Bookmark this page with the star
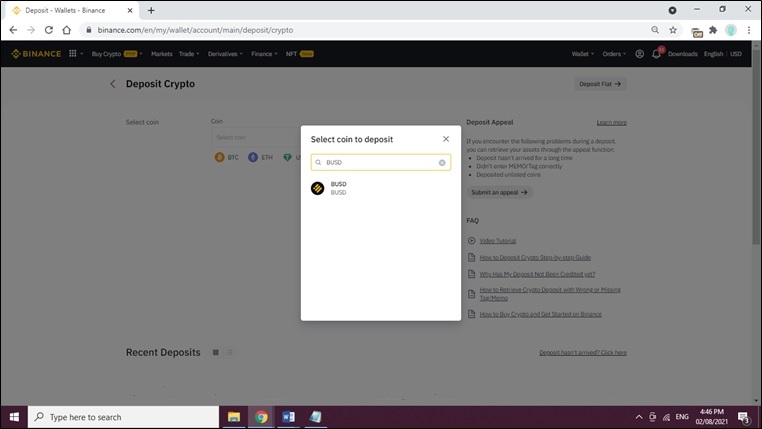This screenshot has width=762, height=429. tap(673, 30)
